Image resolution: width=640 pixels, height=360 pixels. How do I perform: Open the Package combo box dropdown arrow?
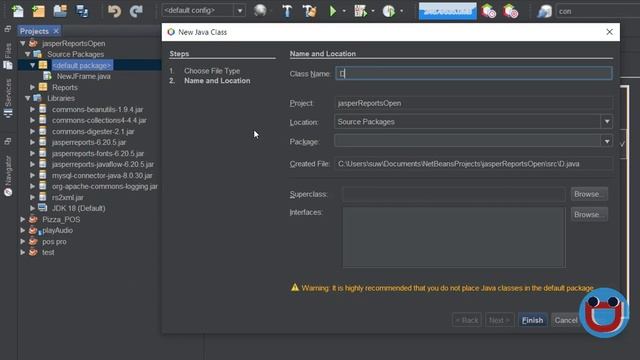607,141
